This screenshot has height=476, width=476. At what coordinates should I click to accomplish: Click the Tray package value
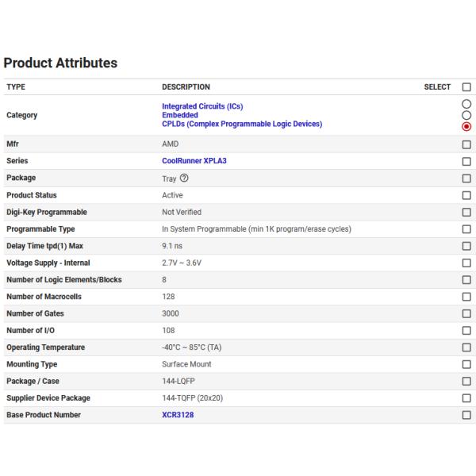click(x=169, y=178)
